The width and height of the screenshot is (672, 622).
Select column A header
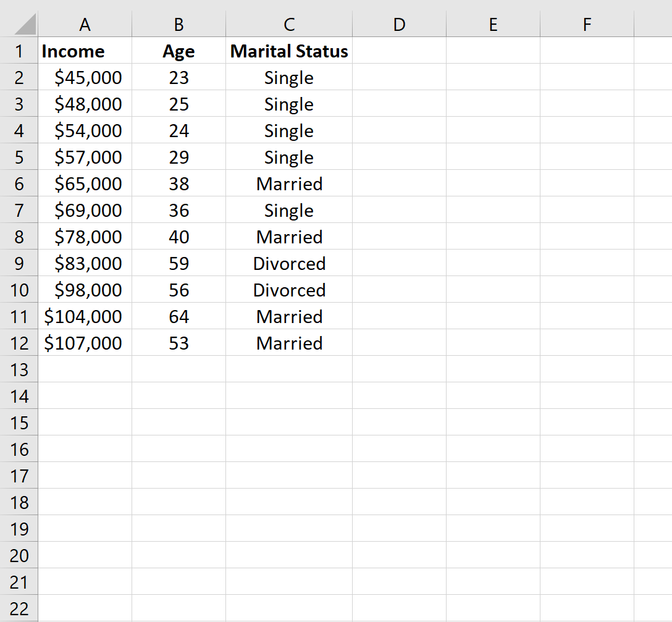[x=85, y=25]
